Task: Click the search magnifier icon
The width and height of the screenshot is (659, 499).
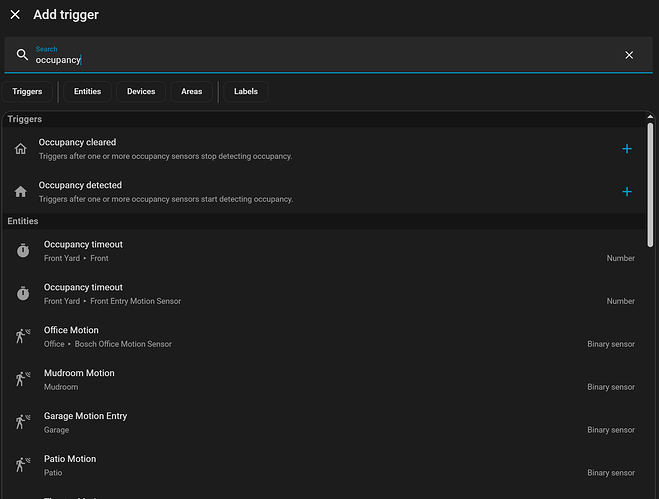Action: click(x=22, y=55)
